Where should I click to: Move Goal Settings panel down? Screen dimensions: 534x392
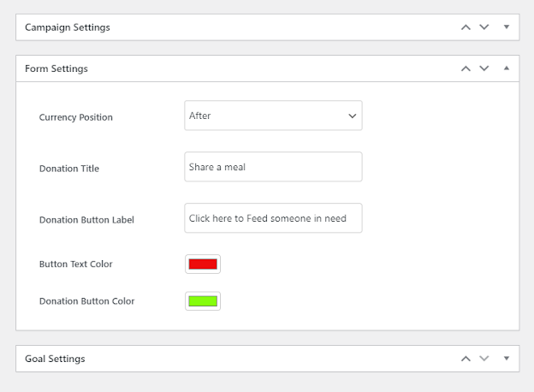484,359
